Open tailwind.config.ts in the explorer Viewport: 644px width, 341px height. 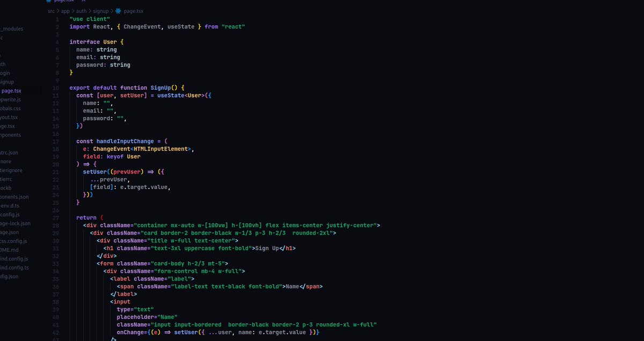coord(14,267)
